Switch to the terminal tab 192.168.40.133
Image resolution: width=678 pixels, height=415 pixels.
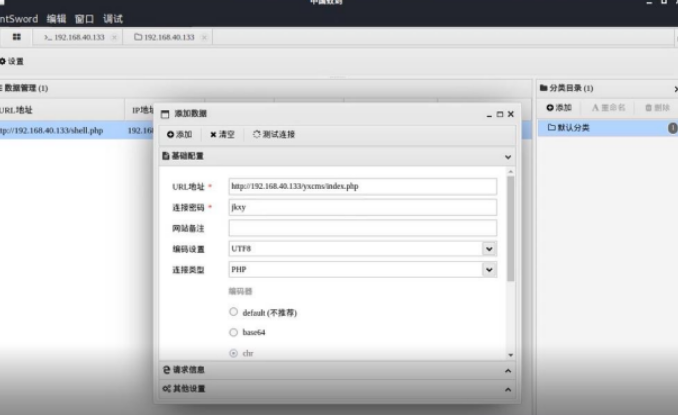[74, 37]
